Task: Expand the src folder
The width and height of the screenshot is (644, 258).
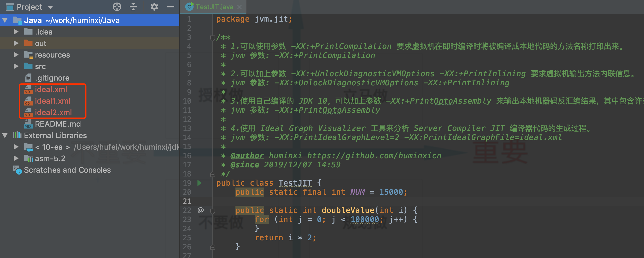Action: click(x=16, y=66)
